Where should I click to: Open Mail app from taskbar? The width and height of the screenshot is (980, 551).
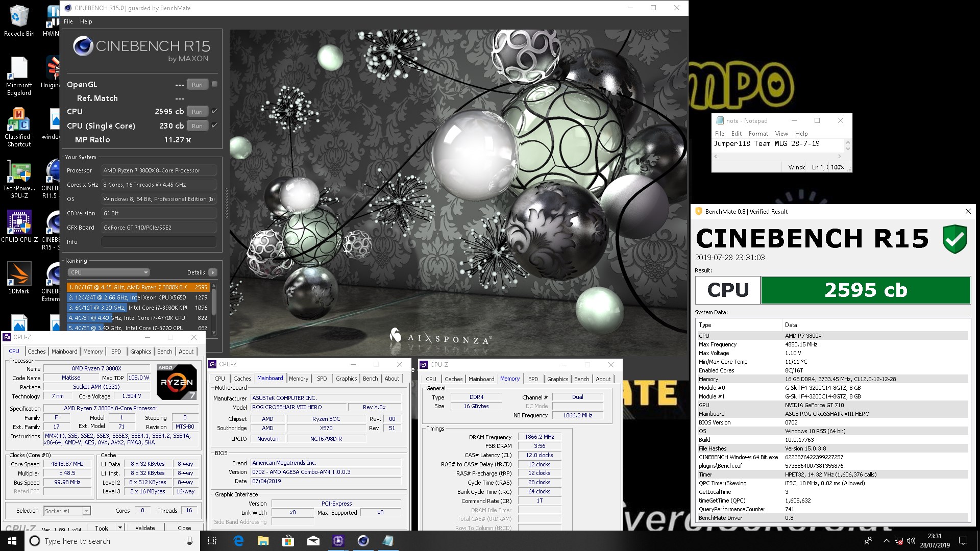(313, 541)
